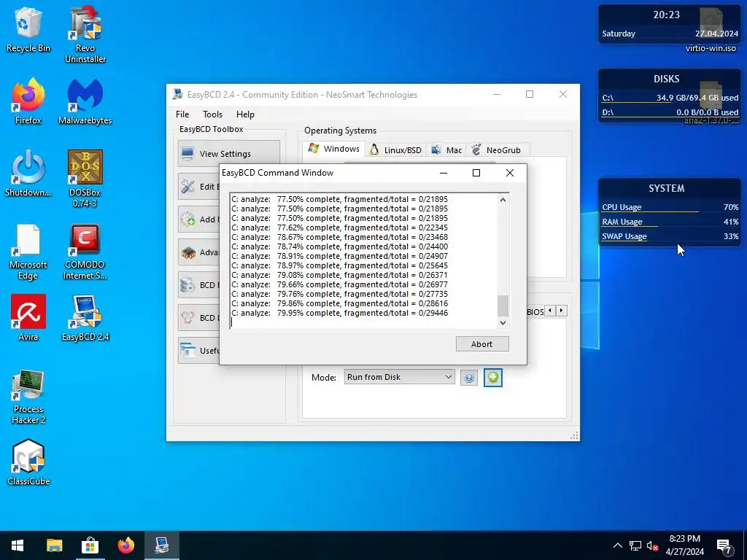The image size is (747, 560).
Task: Click the SWAP Usage meter widget
Action: pyautogui.click(x=670, y=236)
